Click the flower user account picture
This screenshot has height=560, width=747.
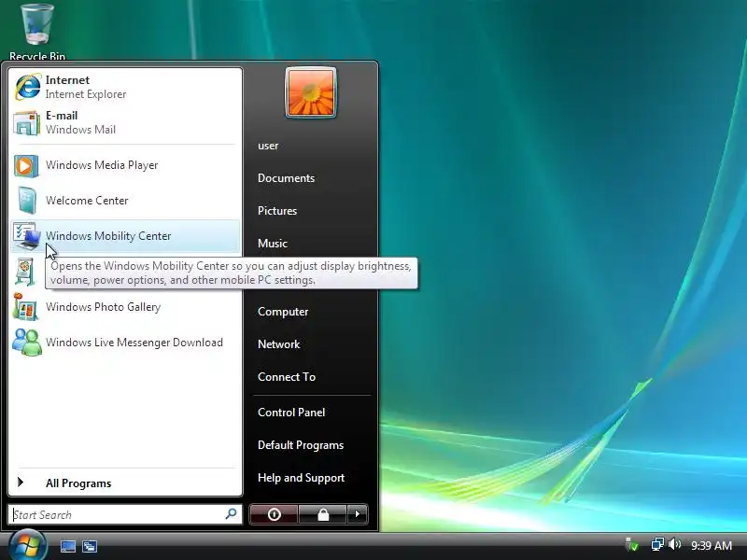point(311,92)
